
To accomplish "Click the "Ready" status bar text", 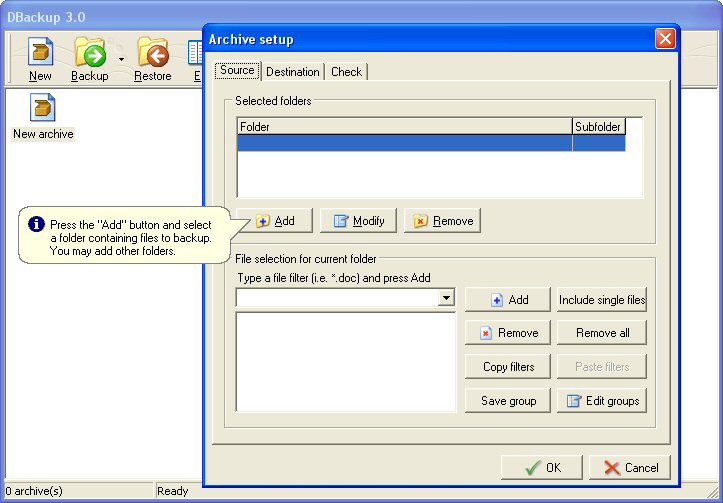I will pyautogui.click(x=172, y=491).
